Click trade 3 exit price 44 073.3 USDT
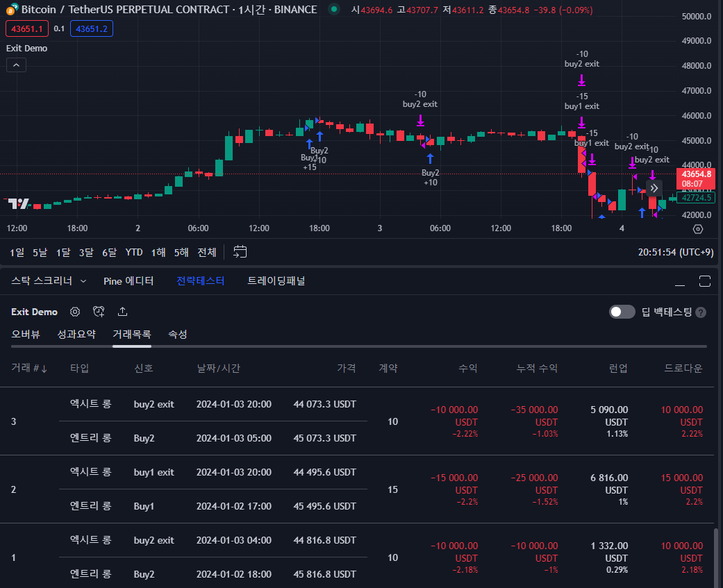 point(324,404)
